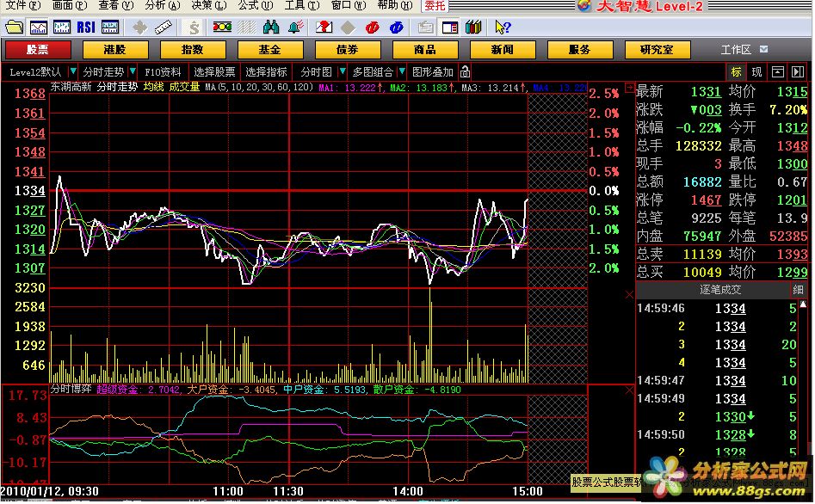Click the traffic light alert icon

222,27
